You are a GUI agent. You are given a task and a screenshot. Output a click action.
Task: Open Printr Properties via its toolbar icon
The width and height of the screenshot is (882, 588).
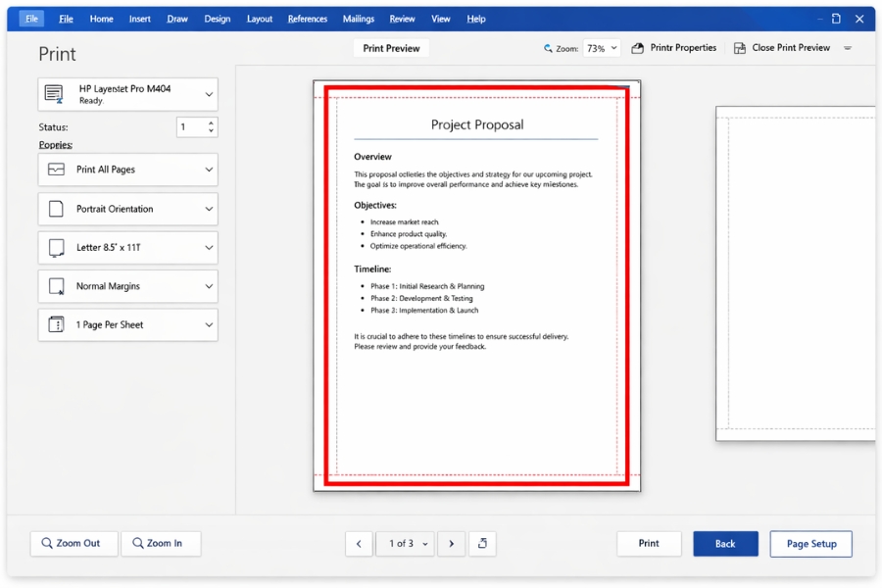[x=637, y=47]
